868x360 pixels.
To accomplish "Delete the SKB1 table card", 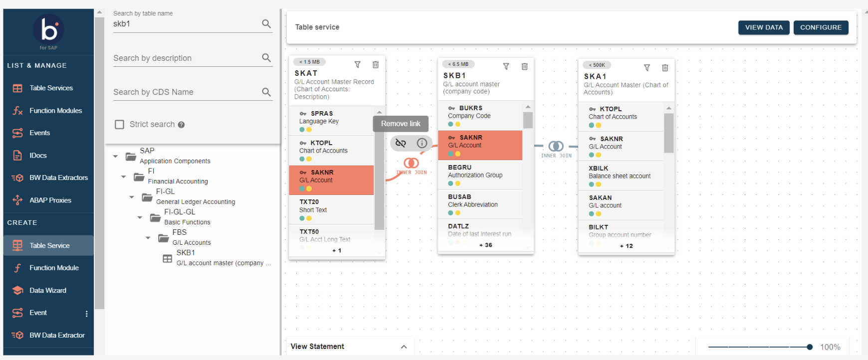I will click(524, 67).
